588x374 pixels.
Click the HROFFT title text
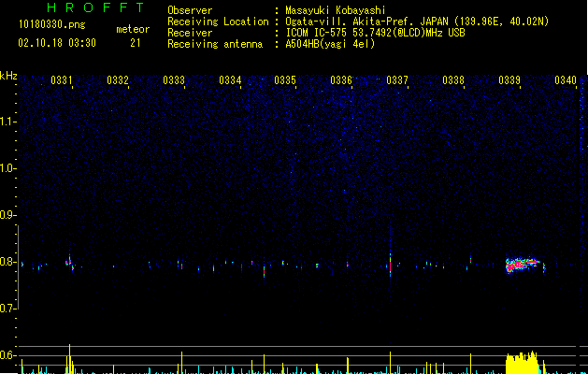click(95, 7)
